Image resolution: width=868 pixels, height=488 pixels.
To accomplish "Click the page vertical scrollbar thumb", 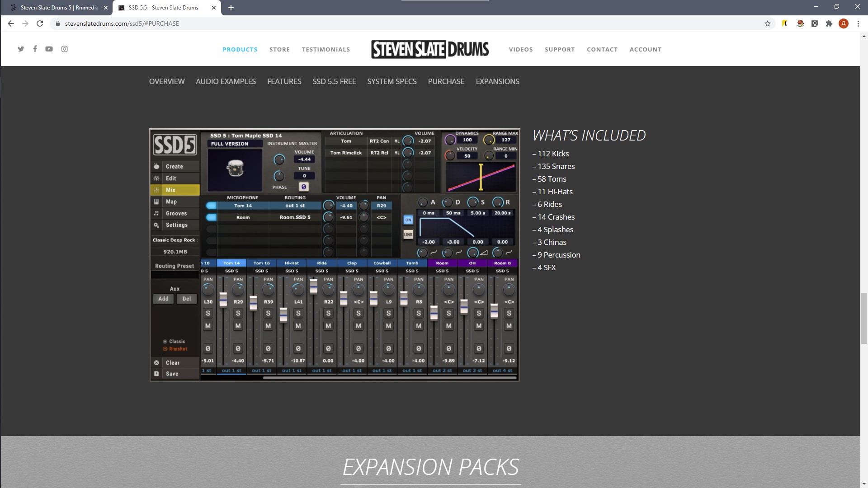I will click(x=864, y=318).
